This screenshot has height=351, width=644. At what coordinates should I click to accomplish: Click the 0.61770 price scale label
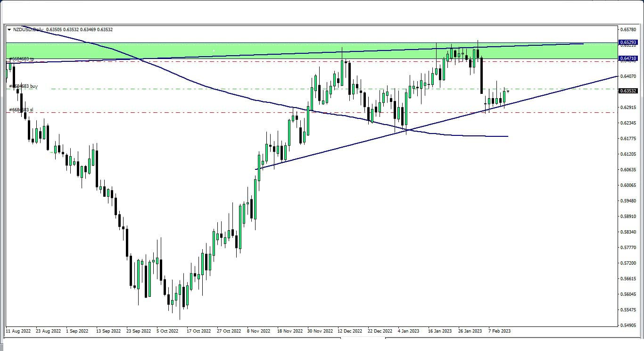click(x=628, y=138)
